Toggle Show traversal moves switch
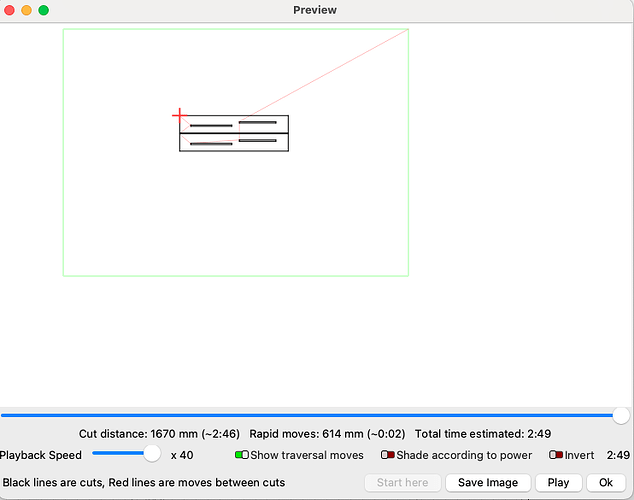 tap(242, 455)
